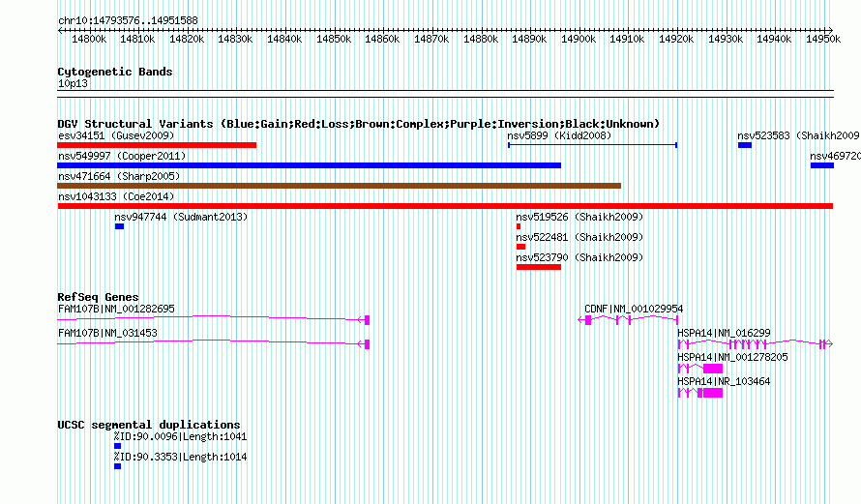
Task: Open the esv34151 (Gusev2009) label
Action: point(116,135)
